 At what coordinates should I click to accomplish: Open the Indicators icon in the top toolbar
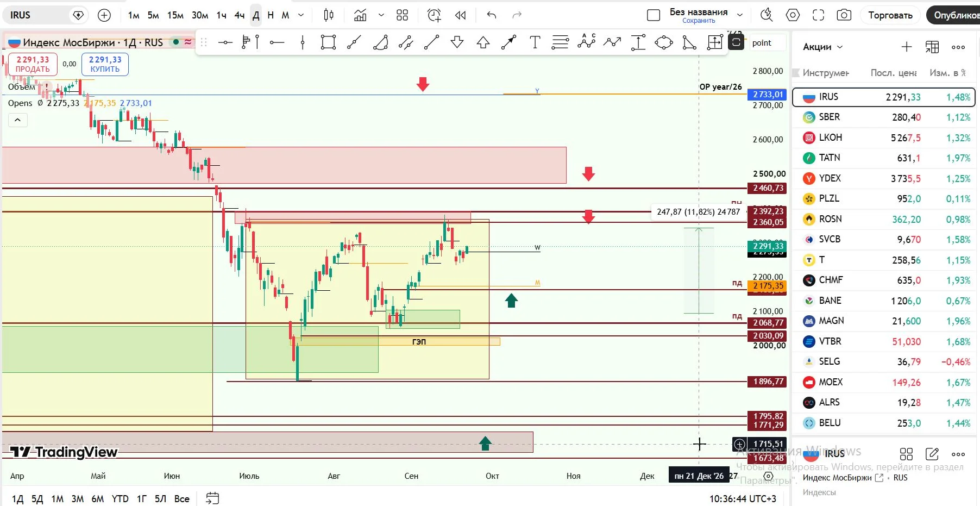tap(360, 15)
